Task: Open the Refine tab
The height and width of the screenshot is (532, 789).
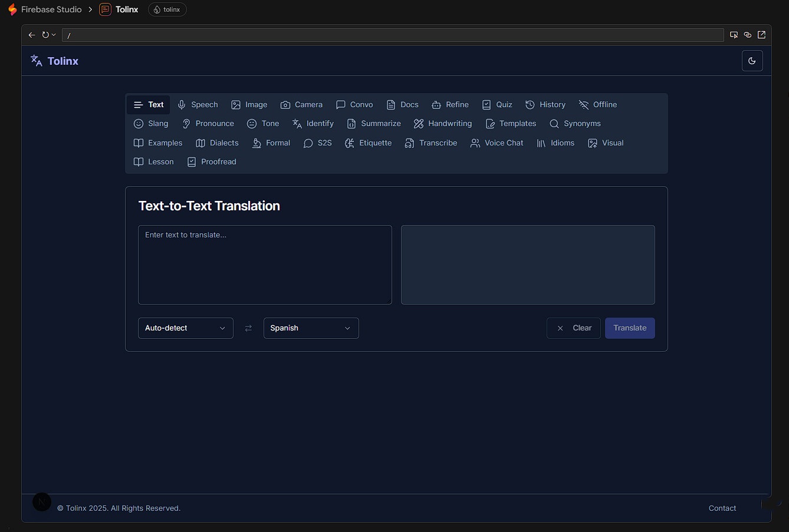Action: click(x=451, y=105)
